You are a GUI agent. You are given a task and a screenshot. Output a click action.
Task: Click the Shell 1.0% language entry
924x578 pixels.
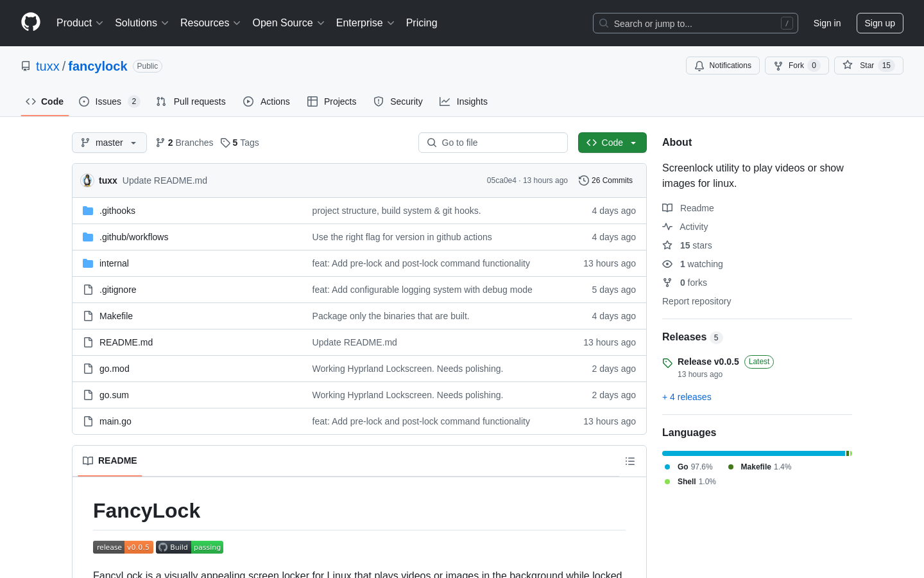click(x=690, y=482)
